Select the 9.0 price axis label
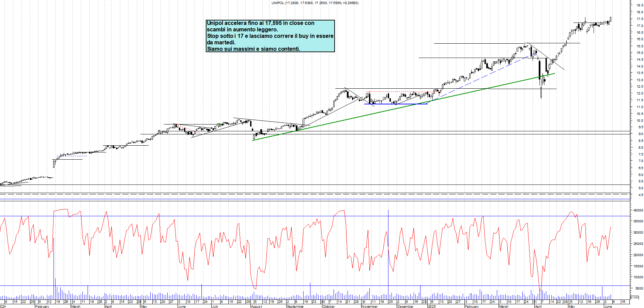The image size is (644, 308). click(x=640, y=134)
